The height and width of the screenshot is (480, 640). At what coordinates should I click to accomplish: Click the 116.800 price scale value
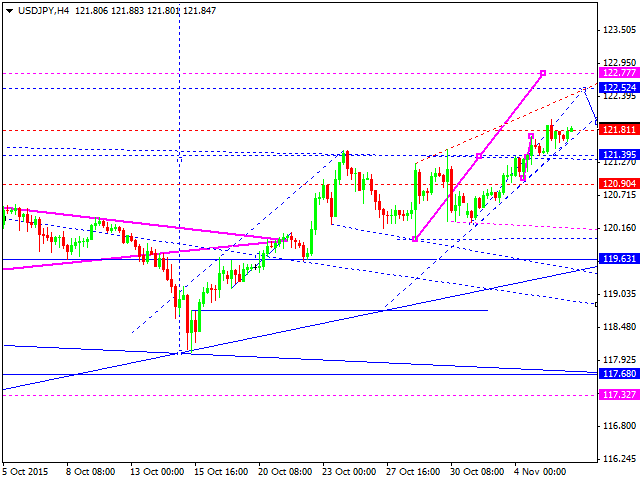pos(620,426)
